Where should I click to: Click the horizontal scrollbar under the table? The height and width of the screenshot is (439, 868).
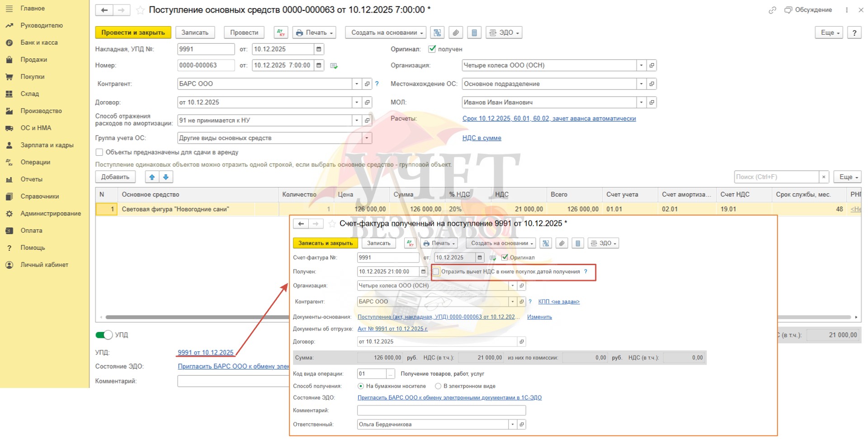194,317
